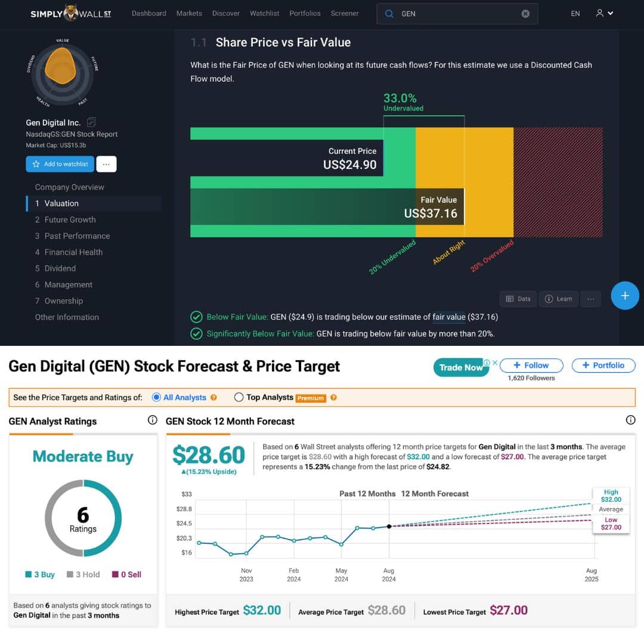Open the Discover menu
Viewport: 644px width, 644px height.
tap(226, 13)
